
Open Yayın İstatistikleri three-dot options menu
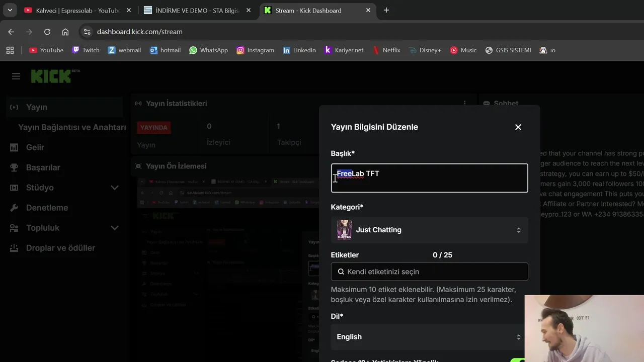464,104
